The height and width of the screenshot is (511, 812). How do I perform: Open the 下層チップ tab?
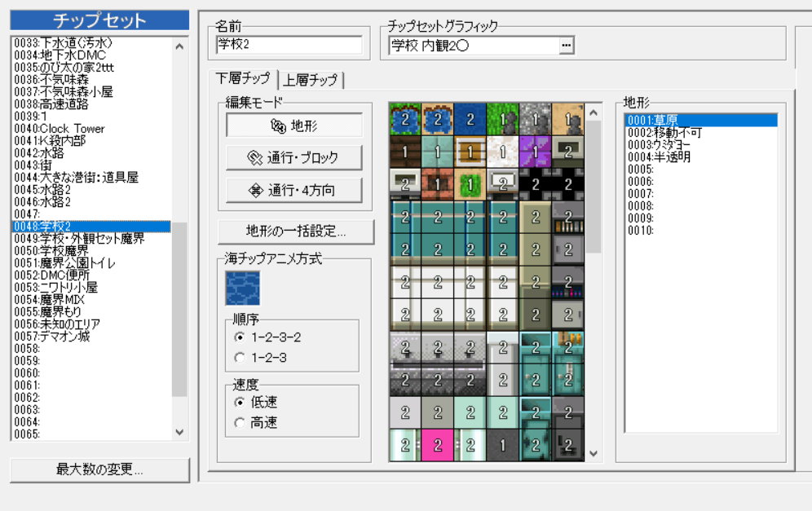243,79
